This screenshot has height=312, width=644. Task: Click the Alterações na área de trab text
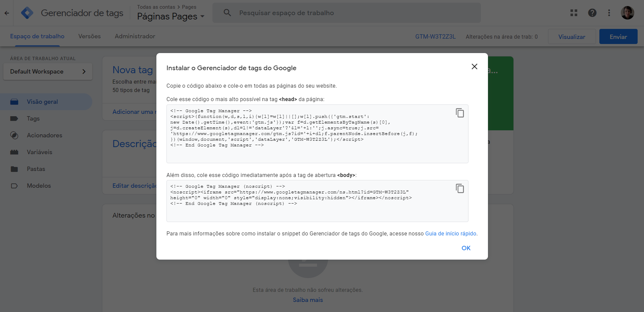coord(501,37)
